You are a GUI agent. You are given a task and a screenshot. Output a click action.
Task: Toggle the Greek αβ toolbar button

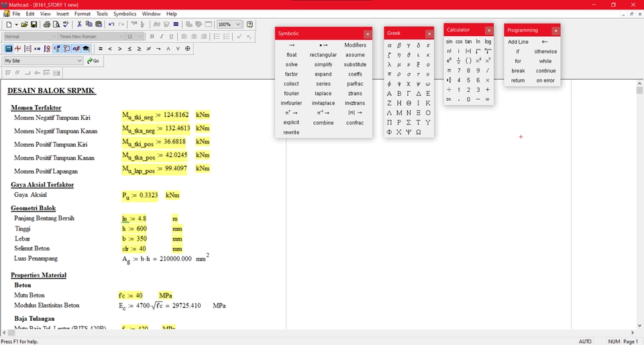pyautogui.click(x=76, y=48)
